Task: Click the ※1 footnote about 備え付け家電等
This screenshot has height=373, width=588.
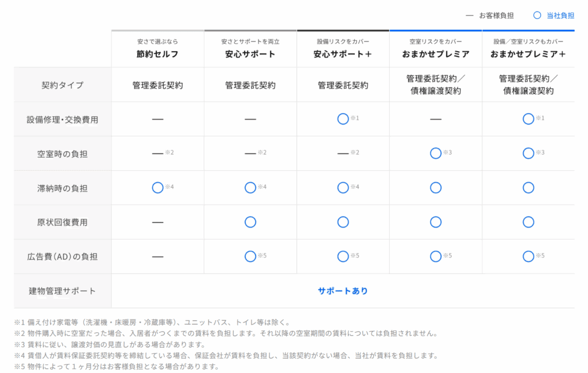Action: (x=152, y=322)
